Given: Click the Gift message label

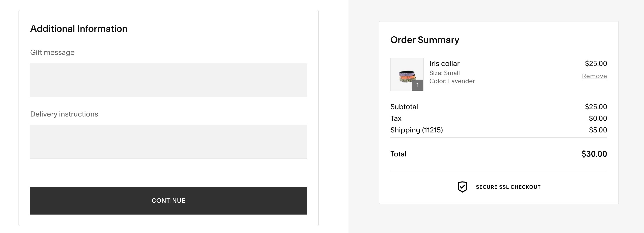Looking at the screenshot, I should coord(52,52).
